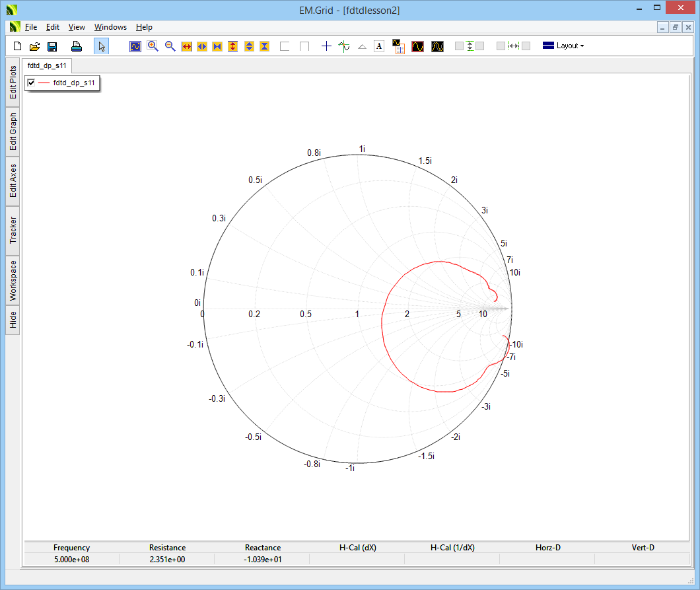Save the graph using the floppy disk icon

(x=52, y=46)
